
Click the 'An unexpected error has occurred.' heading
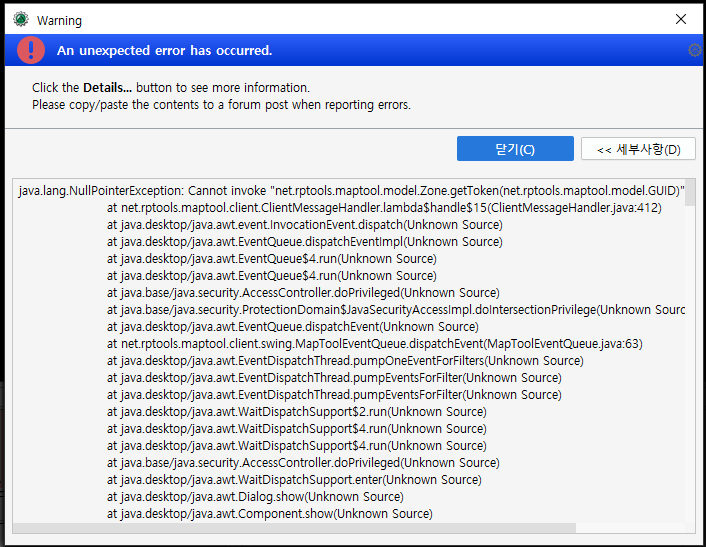point(164,50)
